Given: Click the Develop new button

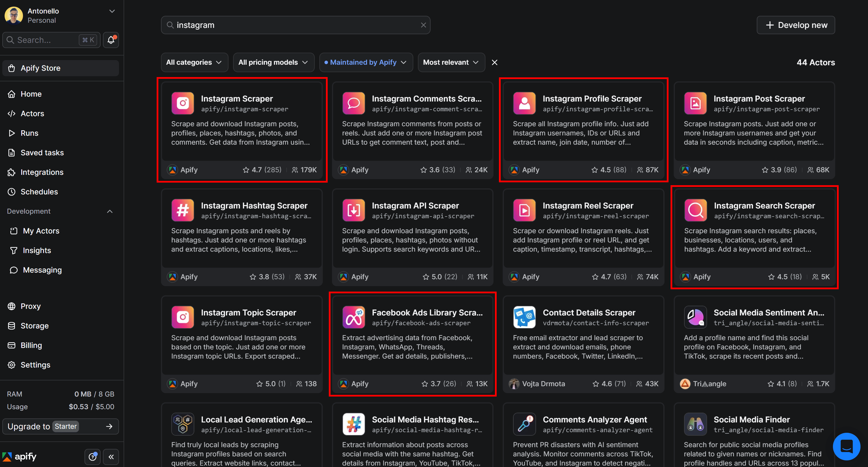Looking at the screenshot, I should (796, 25).
